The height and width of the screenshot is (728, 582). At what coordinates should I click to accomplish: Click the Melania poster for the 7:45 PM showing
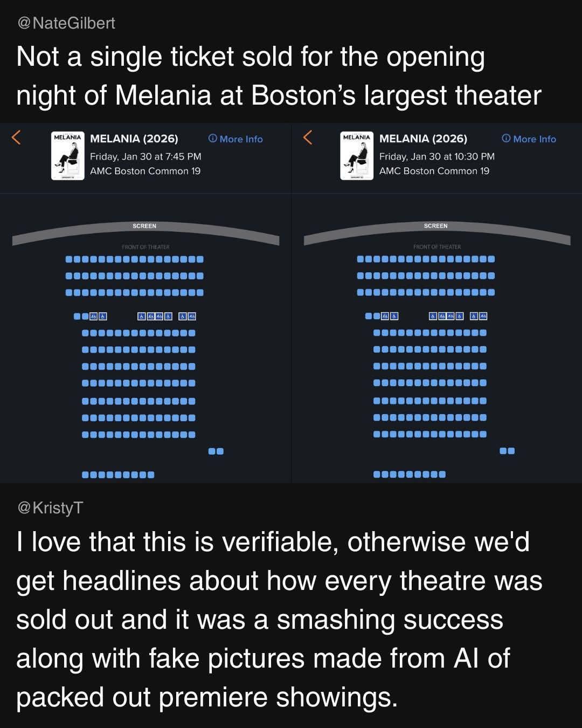pos(67,155)
